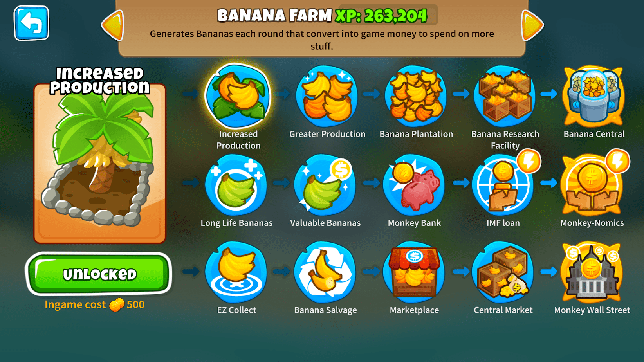Click the green Unlocked button
The image size is (644, 362).
coord(99,274)
